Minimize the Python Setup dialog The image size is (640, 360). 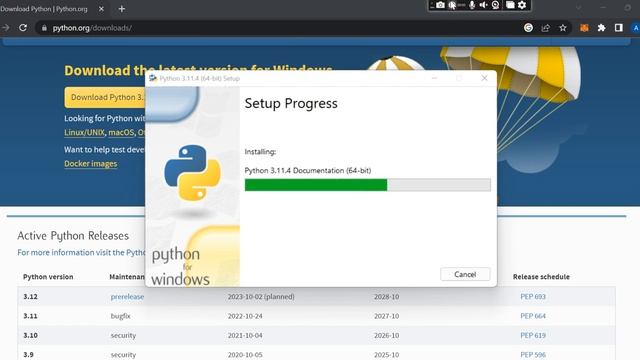point(435,78)
